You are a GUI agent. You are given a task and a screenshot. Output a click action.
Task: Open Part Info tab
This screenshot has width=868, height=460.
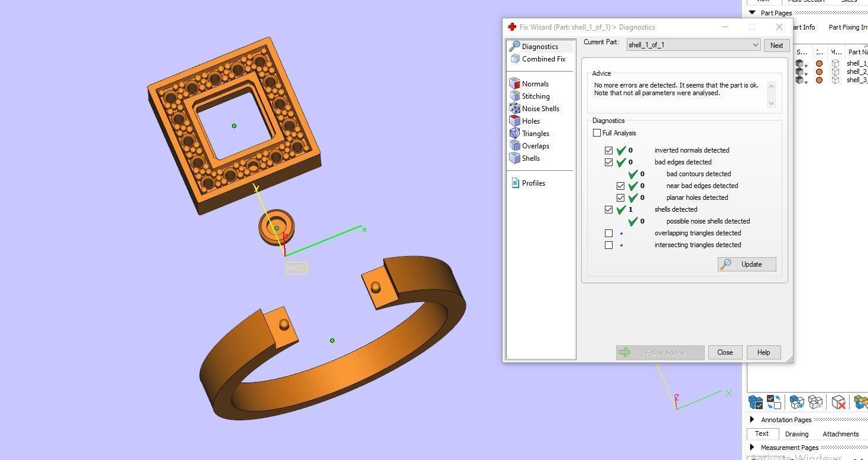point(804,27)
